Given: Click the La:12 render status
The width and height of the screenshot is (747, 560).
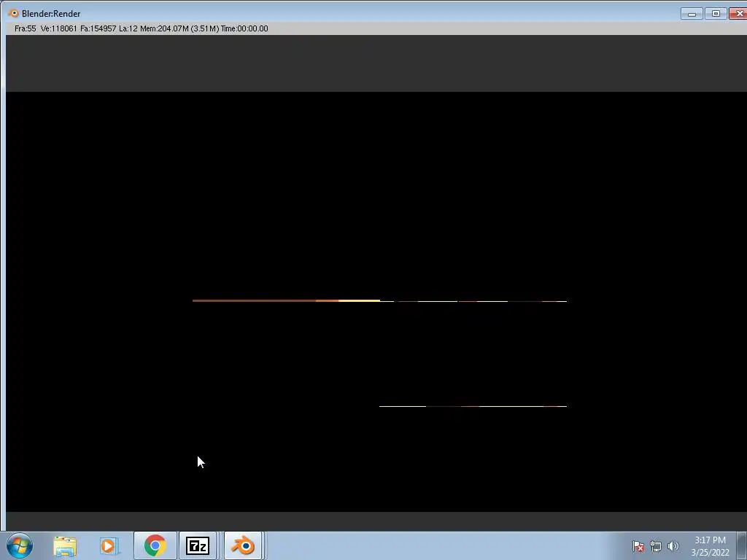Looking at the screenshot, I should click(x=128, y=28).
